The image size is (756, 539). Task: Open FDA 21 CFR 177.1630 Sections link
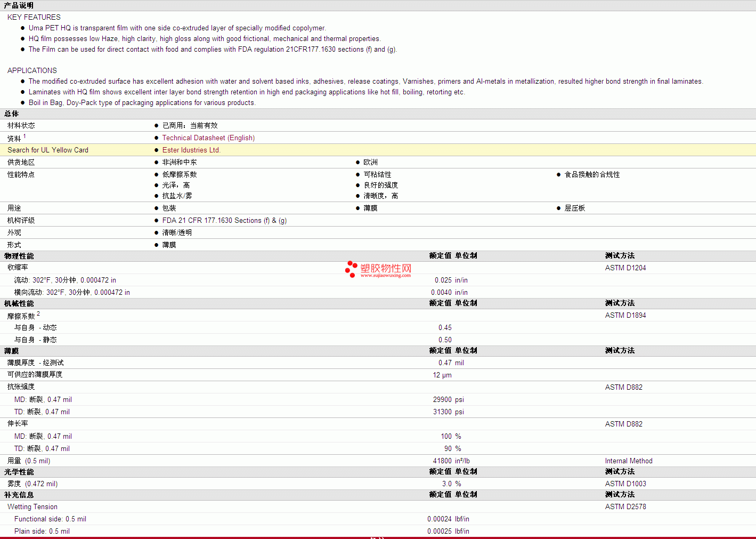(224, 220)
